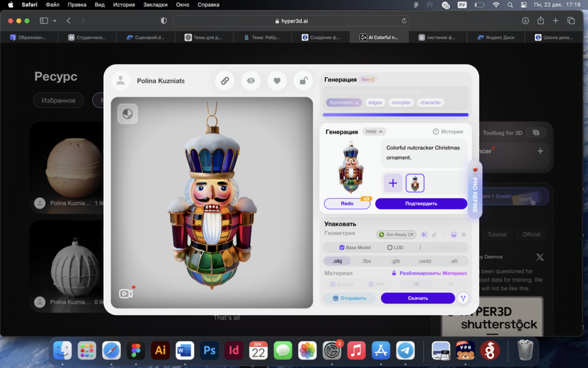Viewport: 588px width, 368px height.
Task: Open Safari downloads icon
Action: click(525, 21)
